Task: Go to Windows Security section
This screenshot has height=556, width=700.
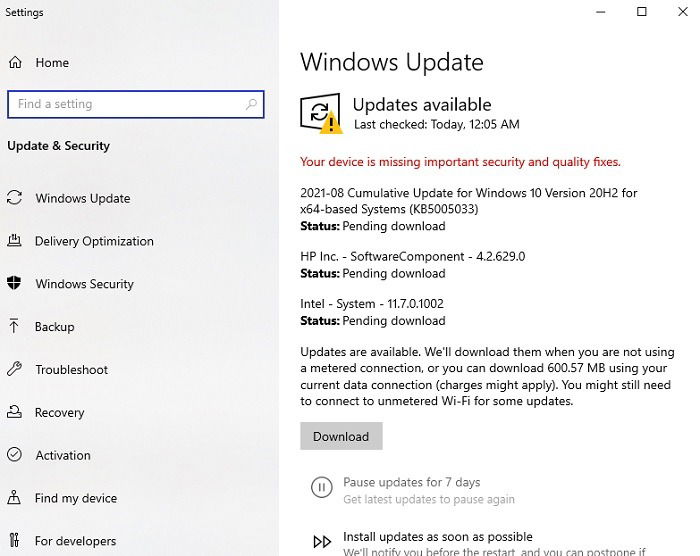Action: [x=84, y=284]
